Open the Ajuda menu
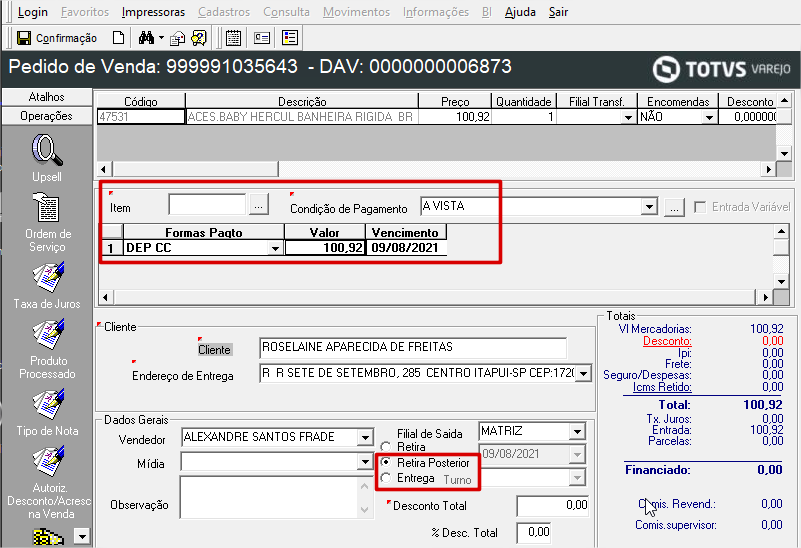Viewport: 801px width, 548px height. (x=520, y=12)
